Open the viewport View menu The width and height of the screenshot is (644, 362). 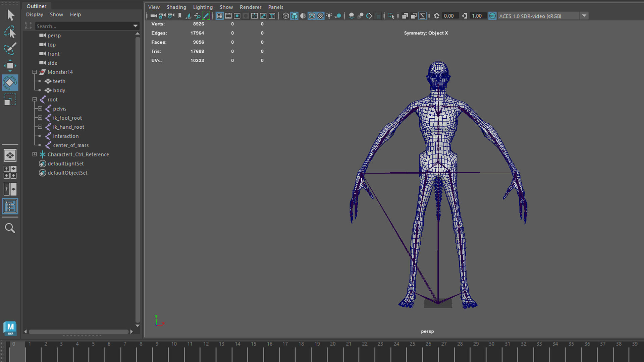[154, 7]
